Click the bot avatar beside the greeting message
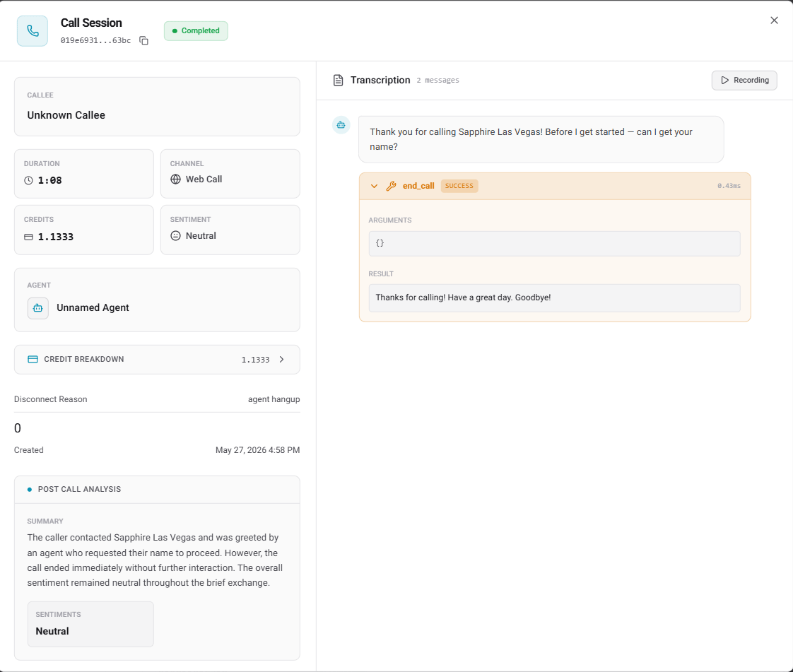793x672 pixels. 341,125
